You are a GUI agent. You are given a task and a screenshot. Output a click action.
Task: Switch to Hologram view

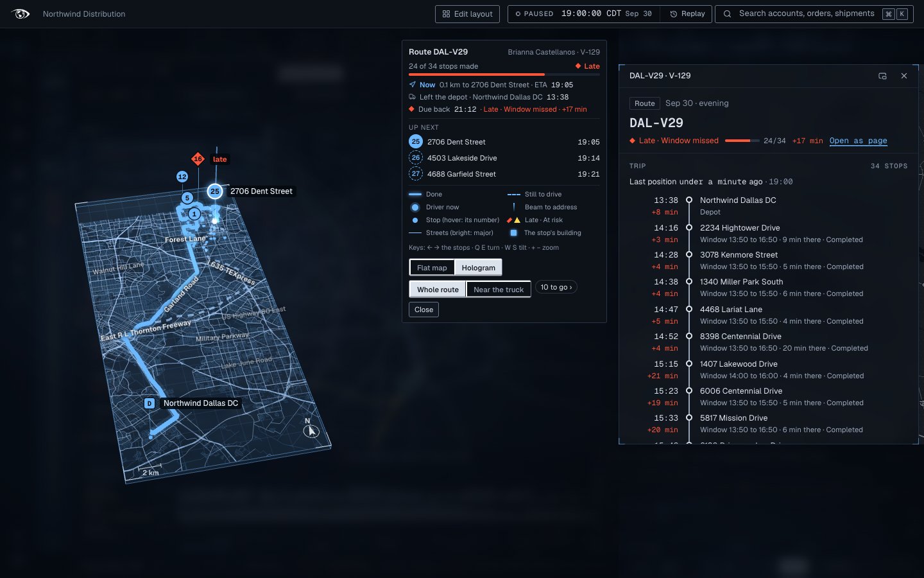(x=479, y=268)
